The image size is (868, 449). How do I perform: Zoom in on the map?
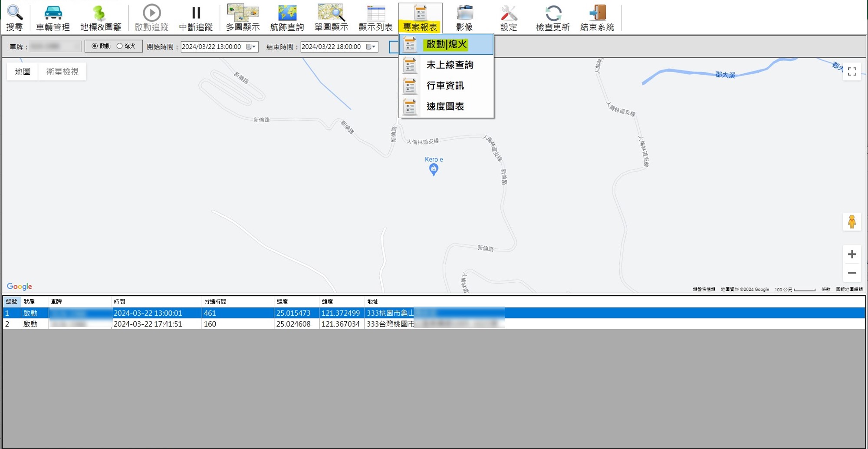click(852, 254)
